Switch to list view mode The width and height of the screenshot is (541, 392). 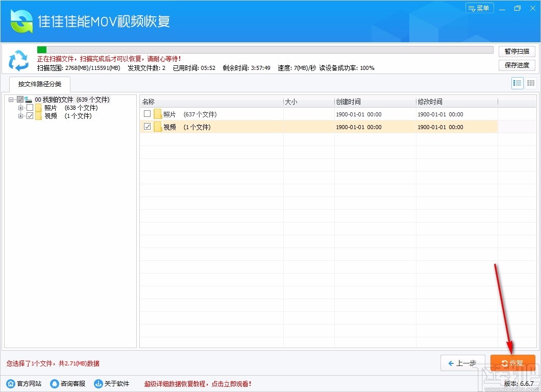point(517,83)
